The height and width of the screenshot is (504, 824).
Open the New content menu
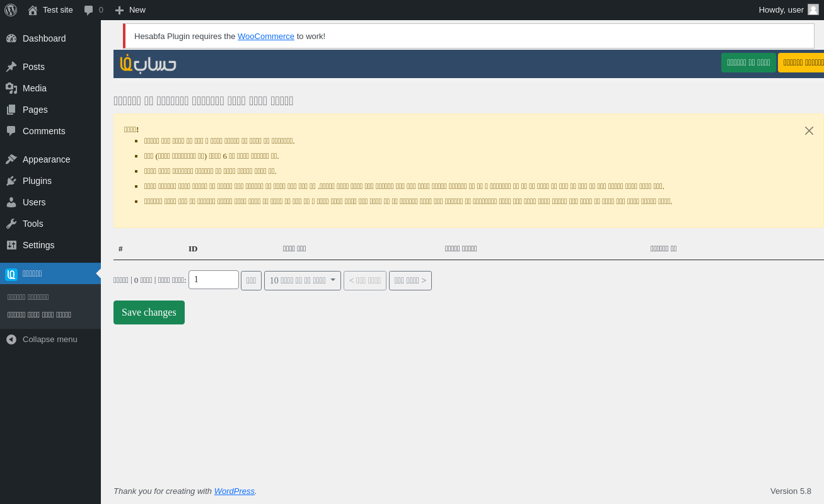(130, 10)
